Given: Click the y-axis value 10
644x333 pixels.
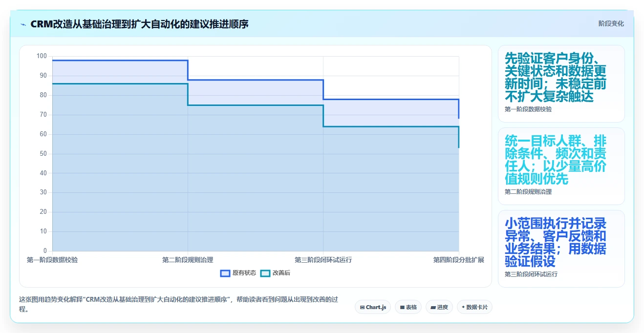Looking at the screenshot, I should click(43, 231).
